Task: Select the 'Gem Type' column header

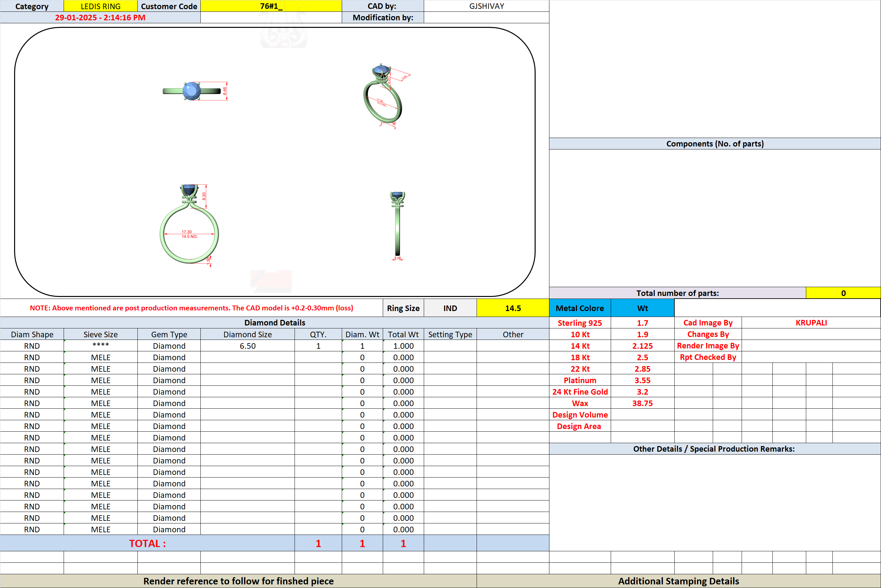Action: click(169, 334)
